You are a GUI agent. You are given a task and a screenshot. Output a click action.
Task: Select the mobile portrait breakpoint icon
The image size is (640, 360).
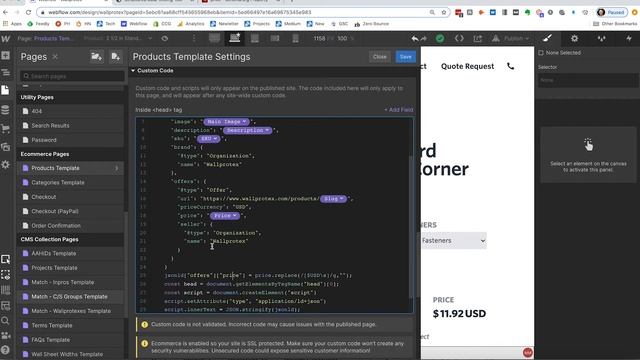pos(295,39)
